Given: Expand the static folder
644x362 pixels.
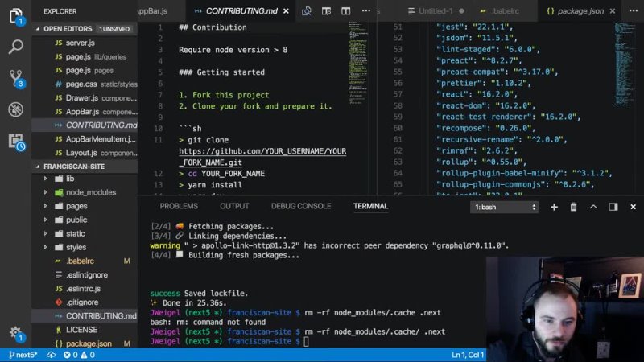Looking at the screenshot, I should click(x=46, y=233).
